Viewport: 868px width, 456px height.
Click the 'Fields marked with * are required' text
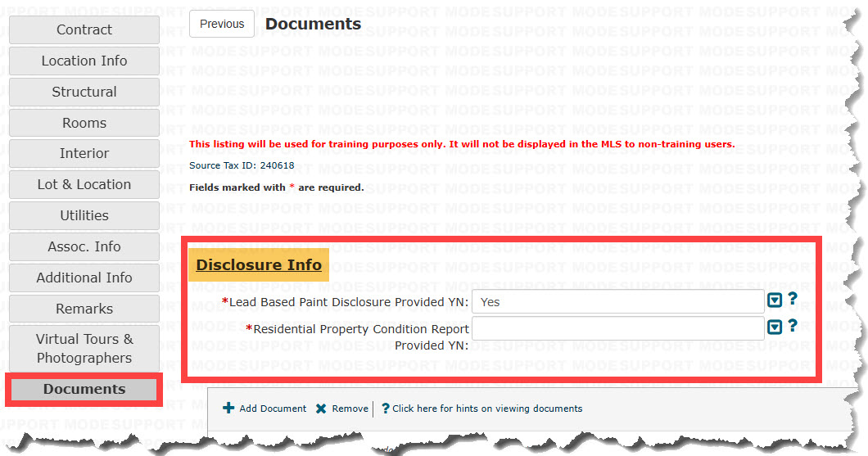click(276, 187)
